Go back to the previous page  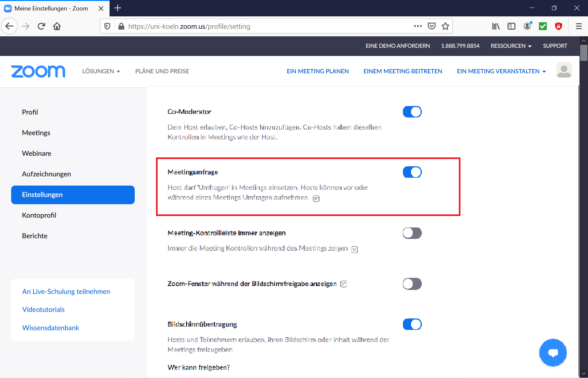pos(9,26)
